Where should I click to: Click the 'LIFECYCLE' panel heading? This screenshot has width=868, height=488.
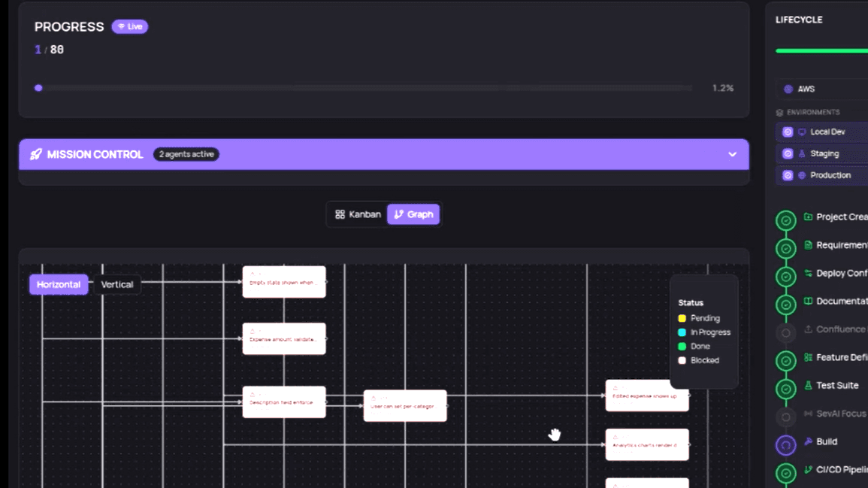[x=799, y=20]
